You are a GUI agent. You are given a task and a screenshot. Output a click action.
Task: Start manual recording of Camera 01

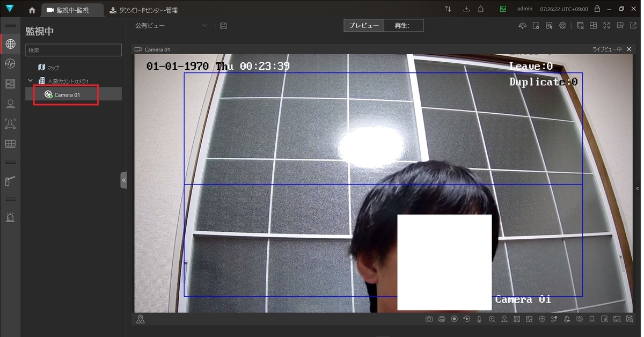pyautogui.click(x=454, y=319)
